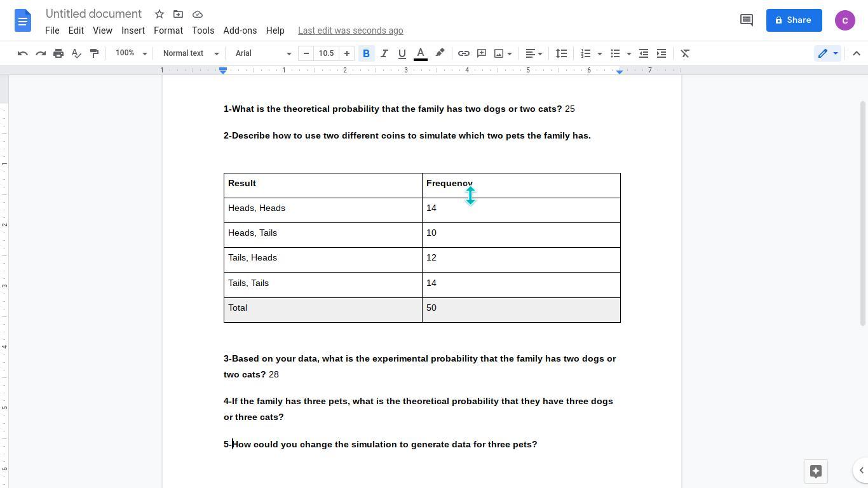Activate the paint format tool
The width and height of the screenshot is (868, 488).
(94, 53)
